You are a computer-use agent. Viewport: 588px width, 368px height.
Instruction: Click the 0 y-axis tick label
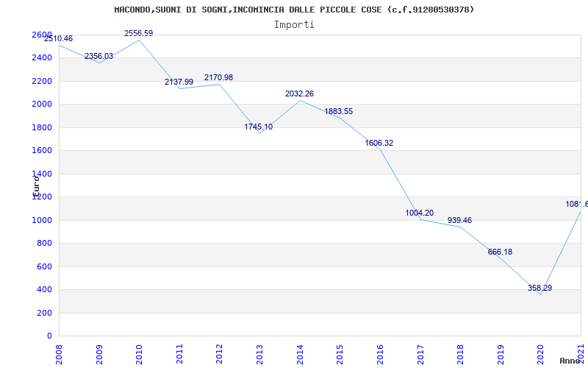pyautogui.click(x=49, y=336)
